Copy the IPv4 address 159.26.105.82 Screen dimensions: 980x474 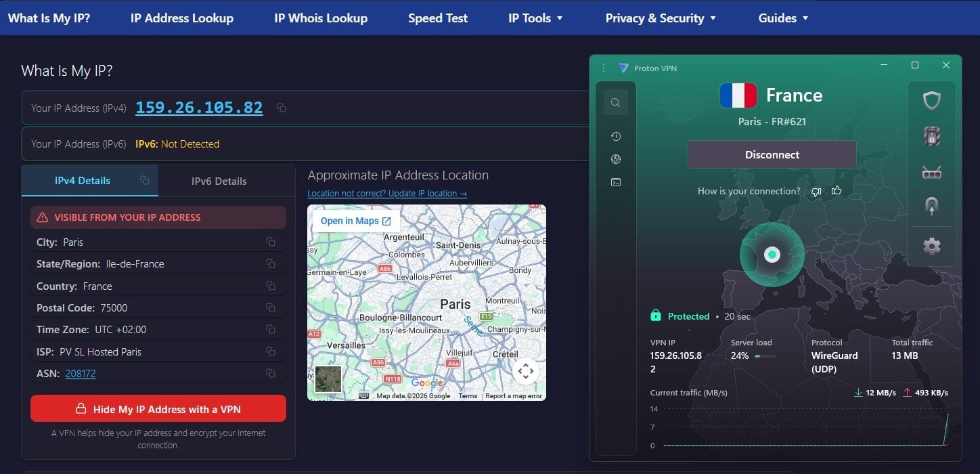282,108
